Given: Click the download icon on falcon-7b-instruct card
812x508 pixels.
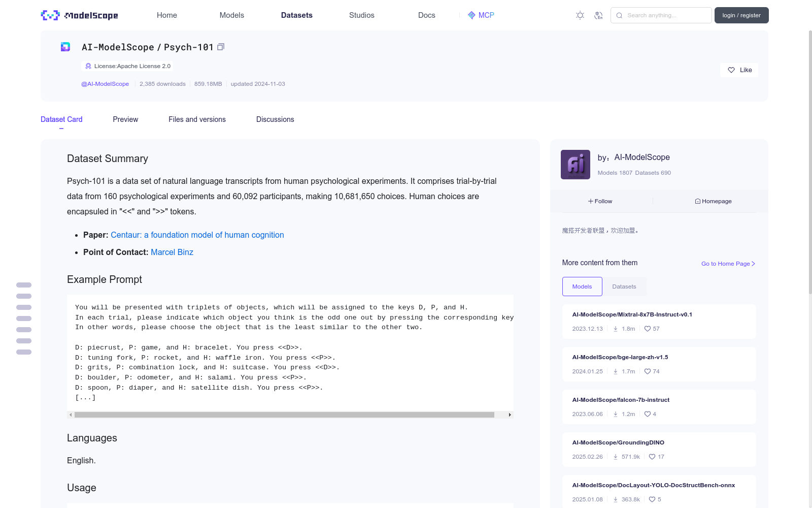Looking at the screenshot, I should tap(616, 414).
